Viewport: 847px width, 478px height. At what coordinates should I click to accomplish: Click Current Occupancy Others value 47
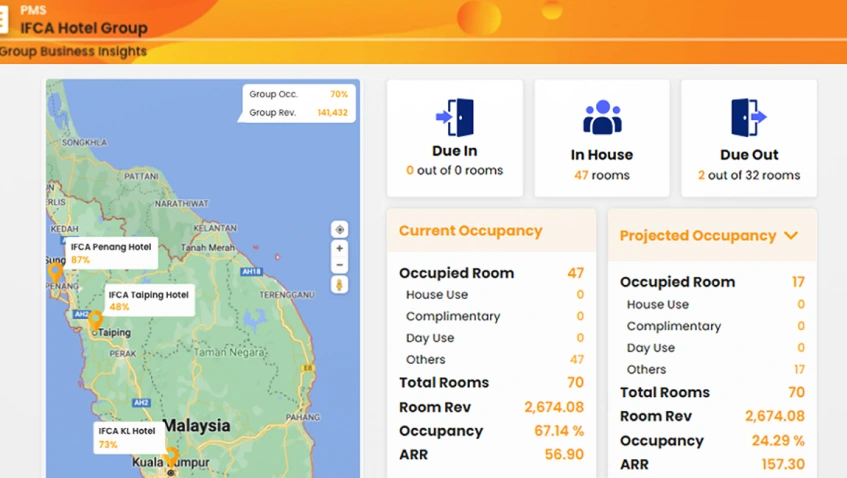pos(577,359)
